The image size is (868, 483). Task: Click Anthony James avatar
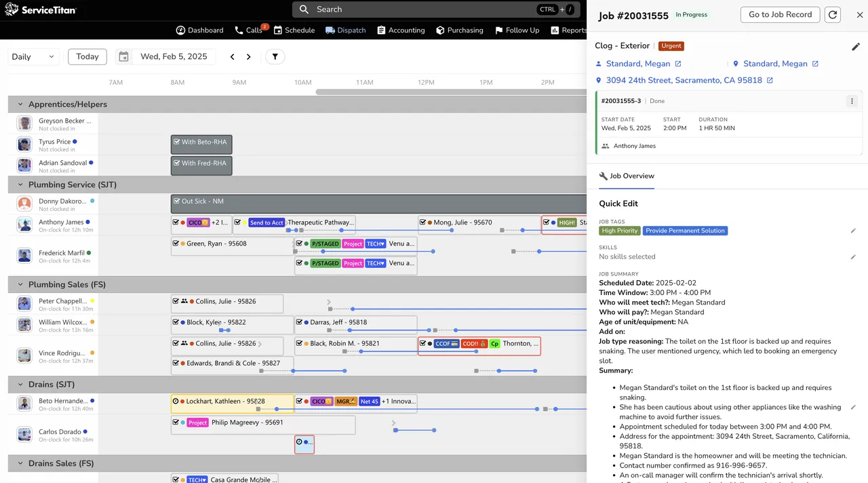coord(24,225)
